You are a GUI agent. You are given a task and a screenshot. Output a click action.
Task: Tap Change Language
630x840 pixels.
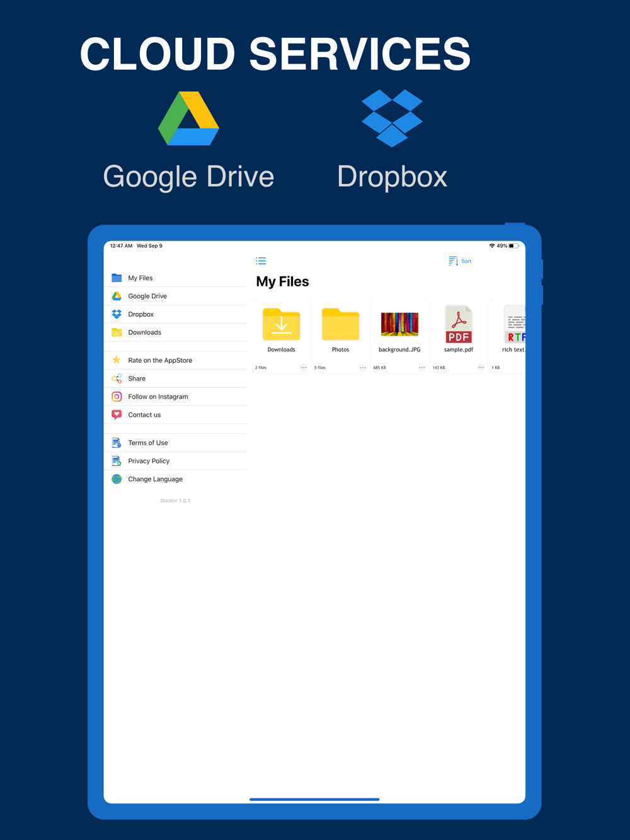click(x=176, y=479)
